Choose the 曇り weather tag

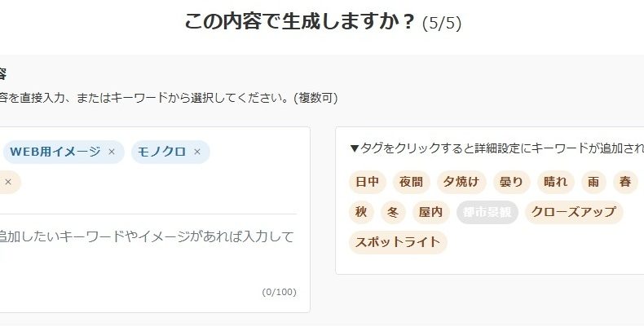pos(511,182)
